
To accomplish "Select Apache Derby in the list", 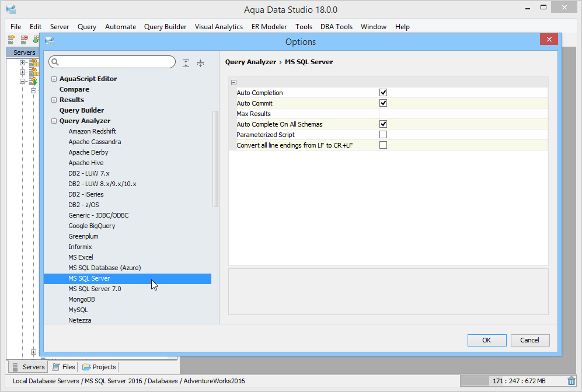I will (88, 152).
